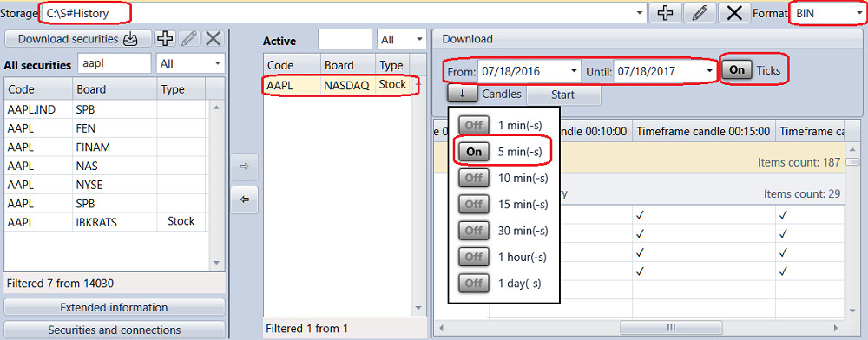This screenshot has height=340, width=868.
Task: Select the AAPL NYSE row
Action: (x=106, y=185)
